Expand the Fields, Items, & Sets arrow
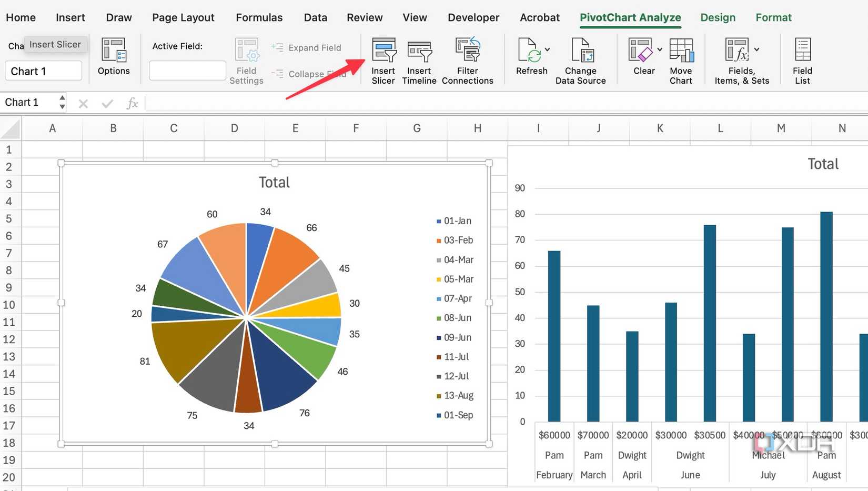Viewport: 868px width, 491px height. point(756,49)
